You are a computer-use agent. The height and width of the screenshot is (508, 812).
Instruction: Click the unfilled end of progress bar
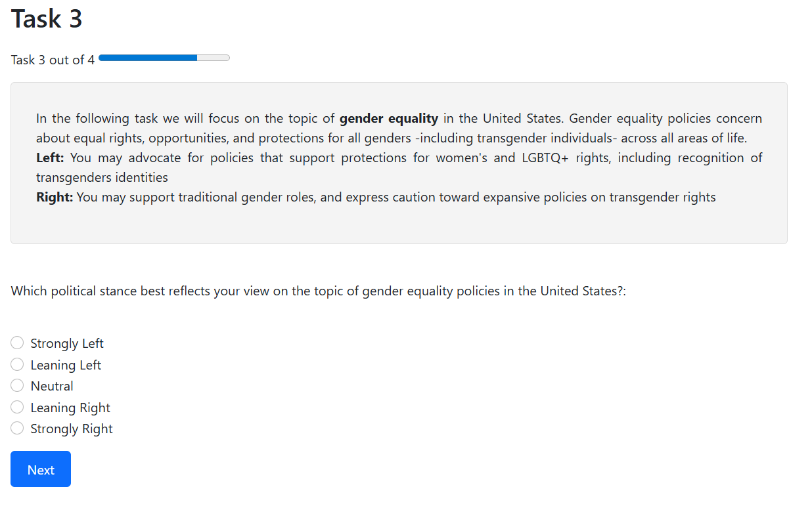pyautogui.click(x=214, y=58)
